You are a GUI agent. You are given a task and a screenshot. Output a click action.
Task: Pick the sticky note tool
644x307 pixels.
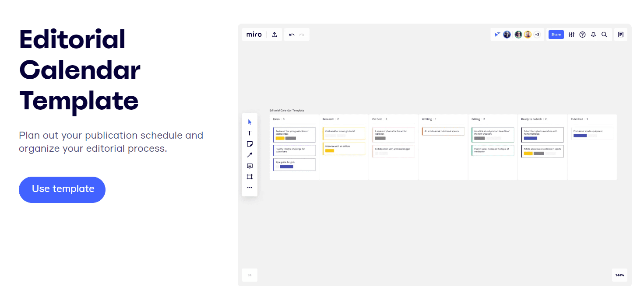coord(250,144)
